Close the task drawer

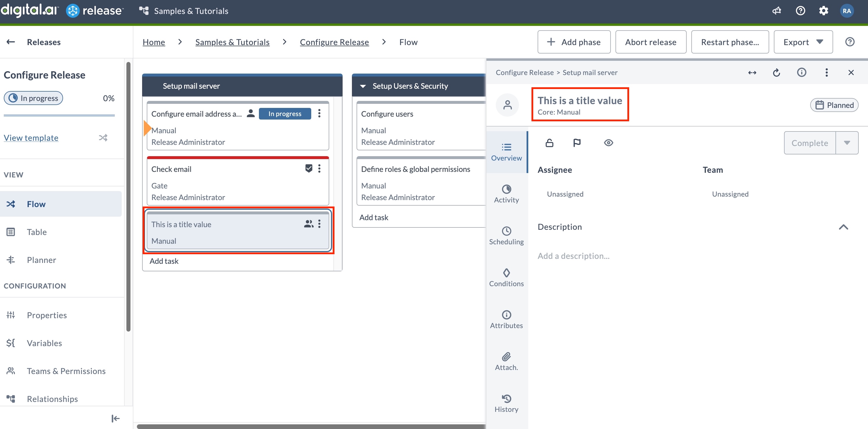point(851,72)
